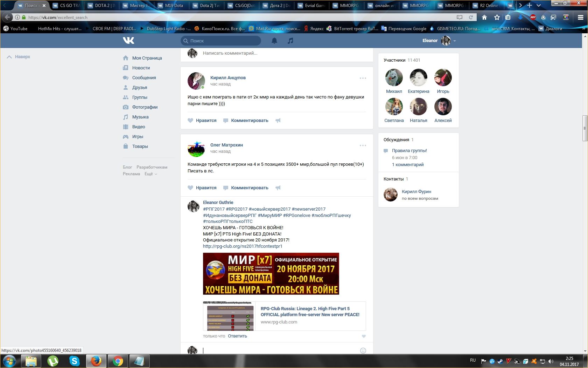588x368 pixels.
Task: Like Кирилл Анцупов's post with Нравится
Action: [202, 121]
